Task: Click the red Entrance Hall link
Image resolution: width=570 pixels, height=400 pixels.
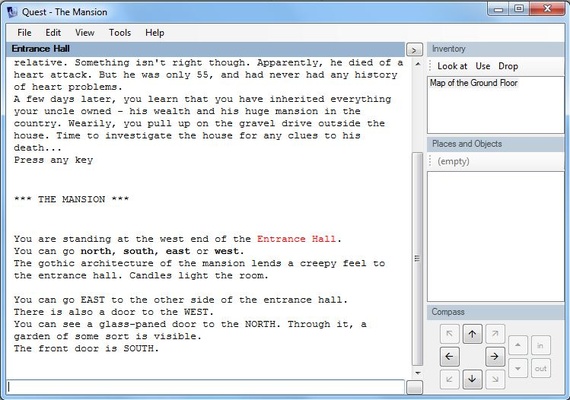Action: tap(296, 239)
